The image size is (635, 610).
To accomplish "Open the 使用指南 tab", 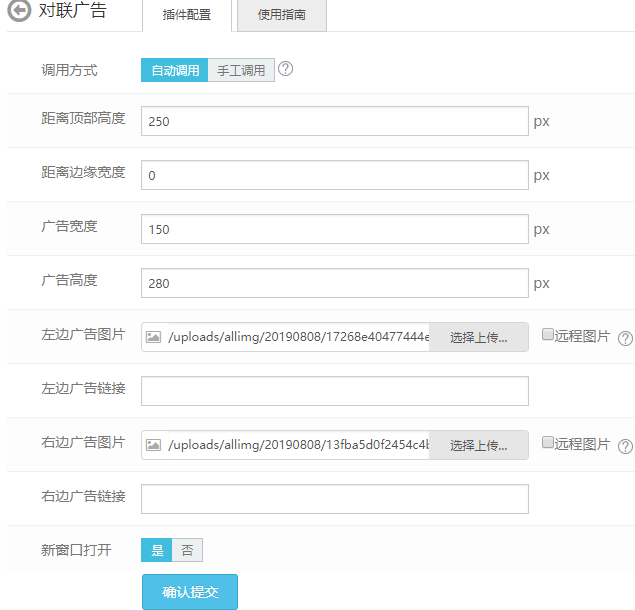I will (x=282, y=15).
